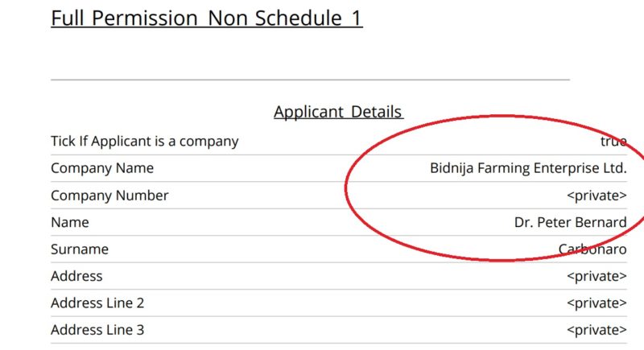
Task: Select the "Address" field label
Action: [76, 276]
